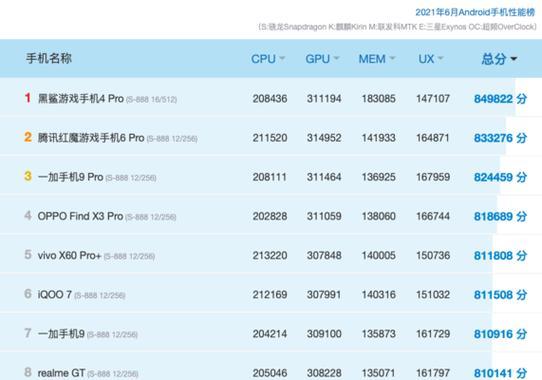Click UX score 166744
Viewport: 542px width, 380px height.
433,216
